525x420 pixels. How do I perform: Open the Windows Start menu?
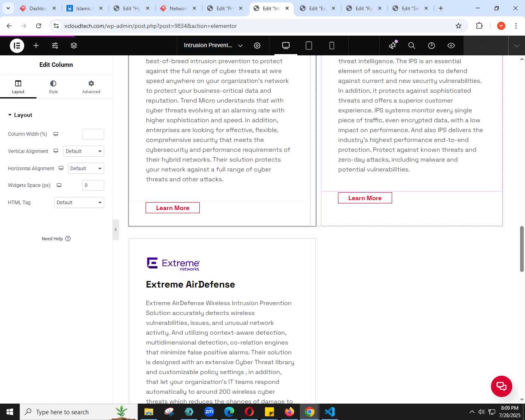tap(10, 412)
